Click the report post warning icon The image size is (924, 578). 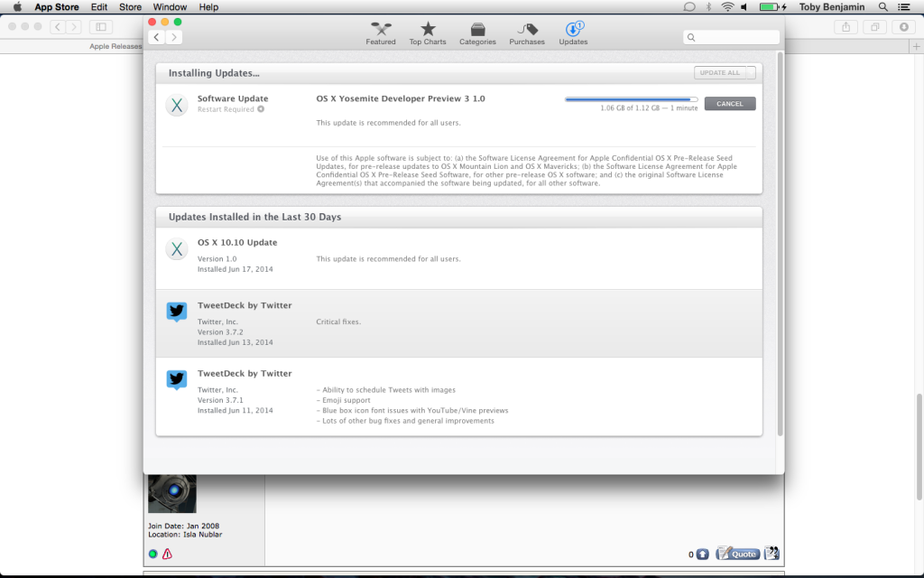(167, 554)
